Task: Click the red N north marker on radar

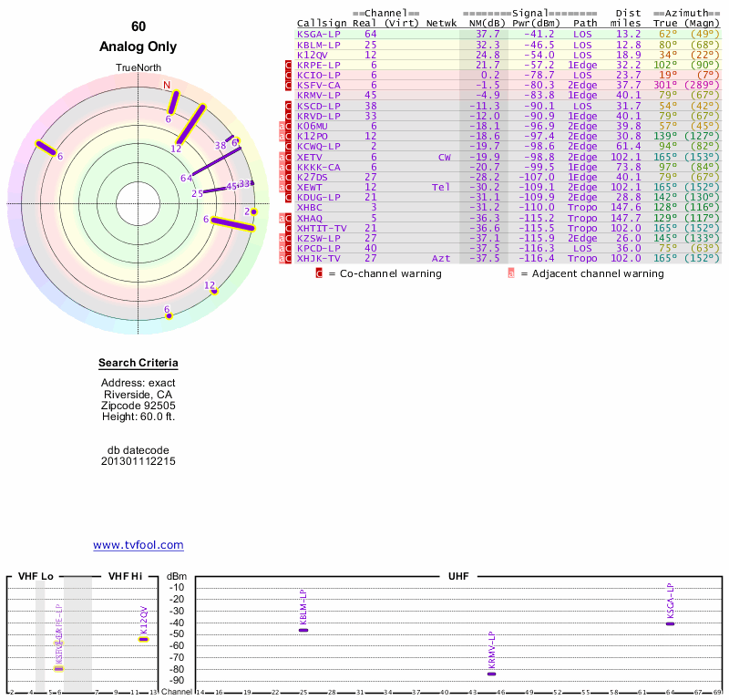Action: pyautogui.click(x=167, y=86)
